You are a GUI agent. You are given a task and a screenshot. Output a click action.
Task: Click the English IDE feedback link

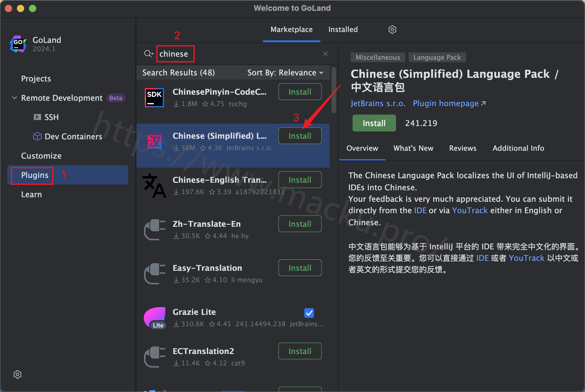[x=420, y=210]
